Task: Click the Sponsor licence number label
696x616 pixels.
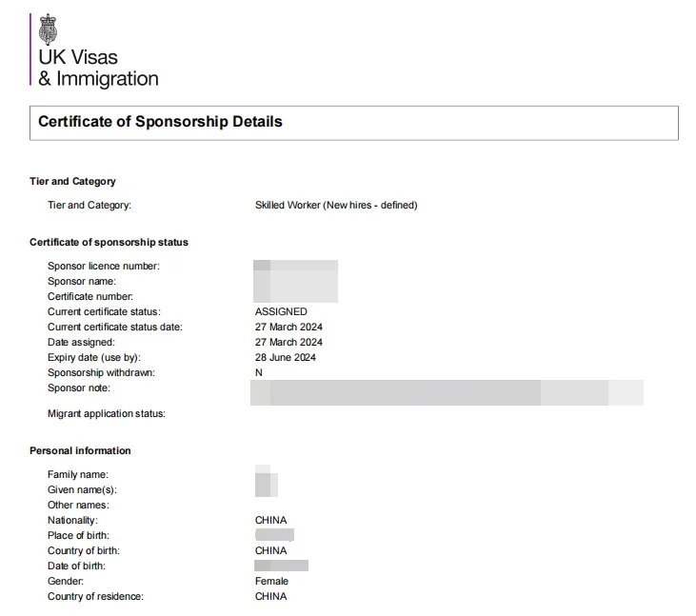Action: 104,266
